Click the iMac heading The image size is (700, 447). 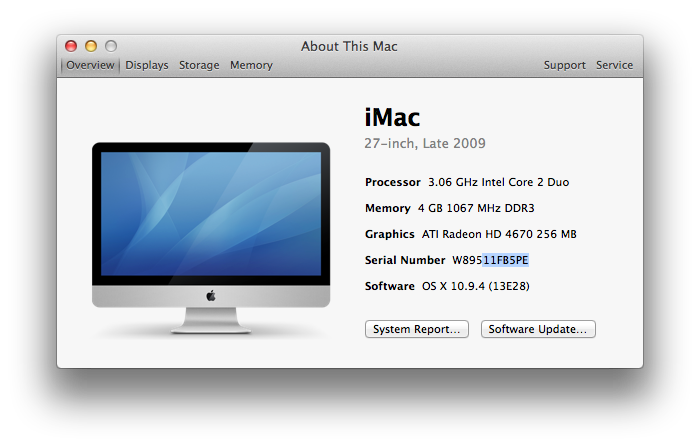point(392,117)
